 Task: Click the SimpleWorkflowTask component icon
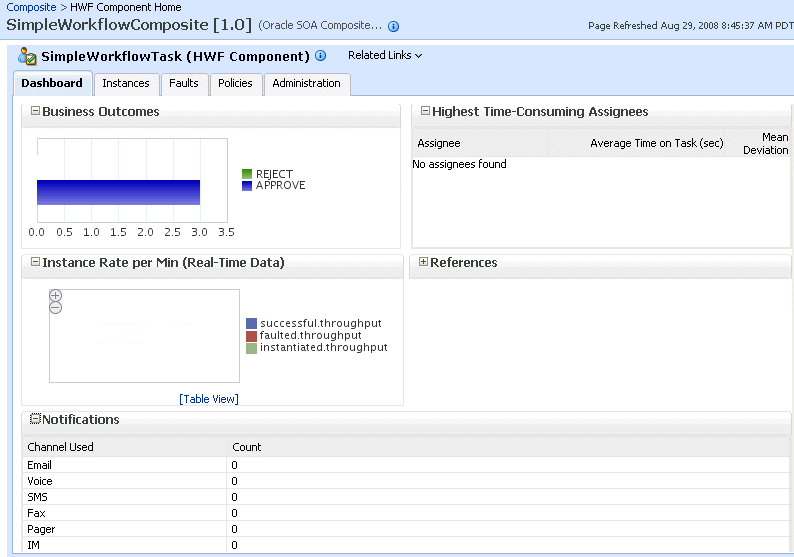(x=28, y=56)
